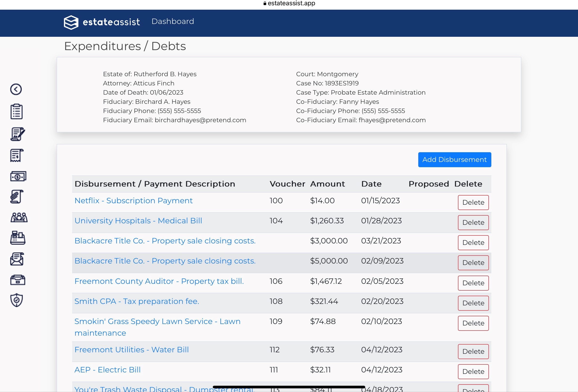Delete the Freemont County Auditor row

pos(473,283)
